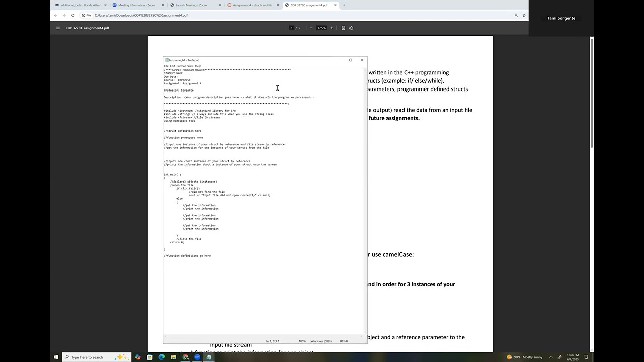Screen dimensions: 644x362
Task: Close the Assignment 4 structs tab
Action: coord(278,5)
